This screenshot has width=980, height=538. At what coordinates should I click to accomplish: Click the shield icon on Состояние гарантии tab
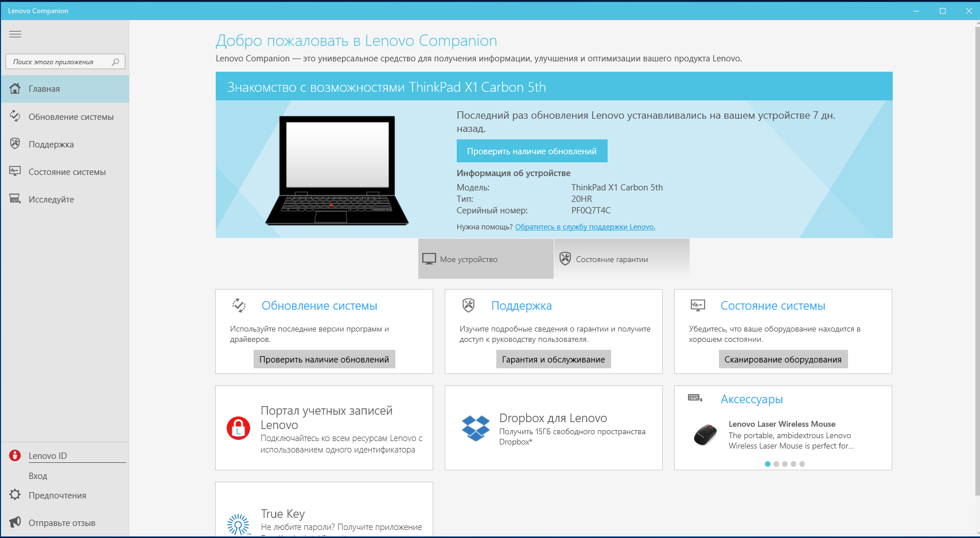click(x=565, y=259)
